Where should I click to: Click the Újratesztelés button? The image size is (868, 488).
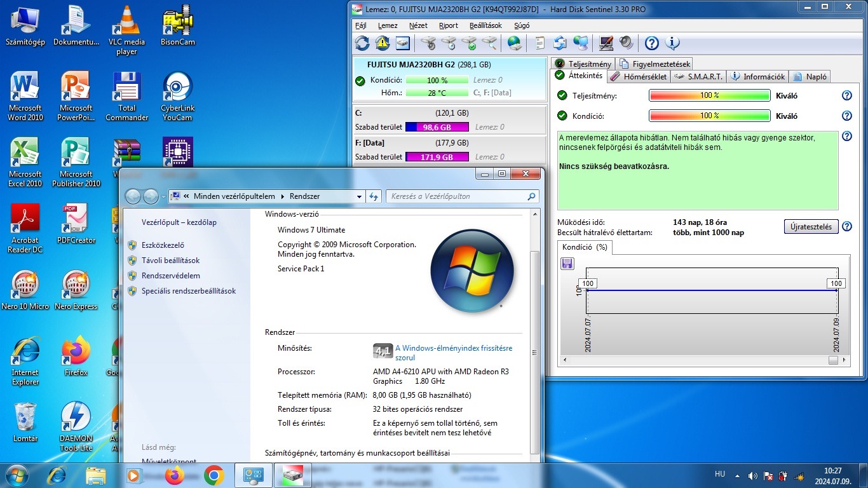click(811, 227)
